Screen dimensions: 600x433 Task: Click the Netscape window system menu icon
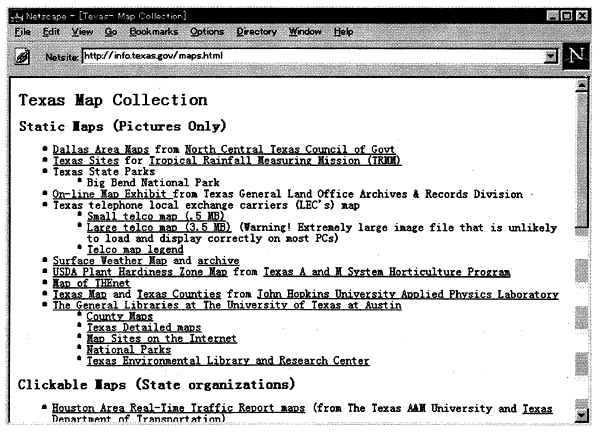click(17, 16)
